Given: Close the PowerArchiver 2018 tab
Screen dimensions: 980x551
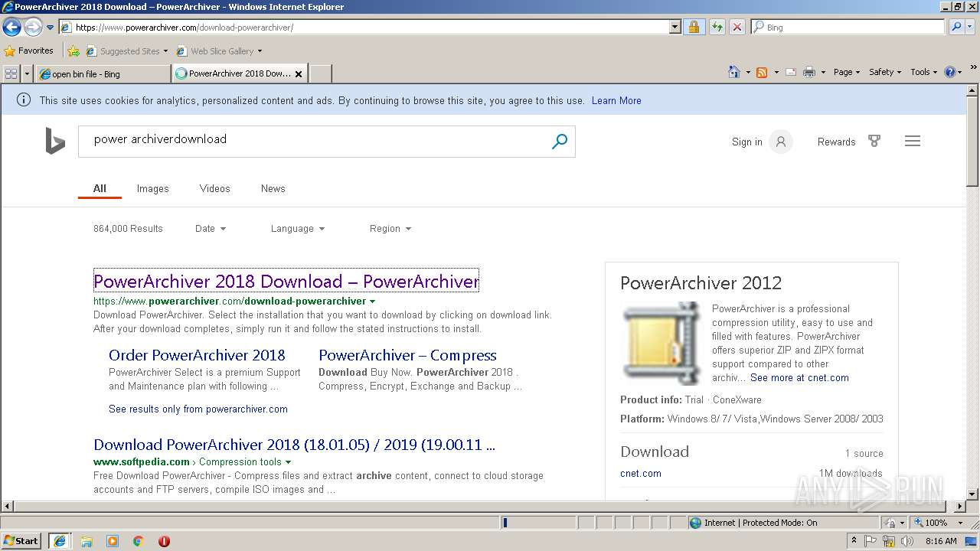Looking at the screenshot, I should (299, 74).
